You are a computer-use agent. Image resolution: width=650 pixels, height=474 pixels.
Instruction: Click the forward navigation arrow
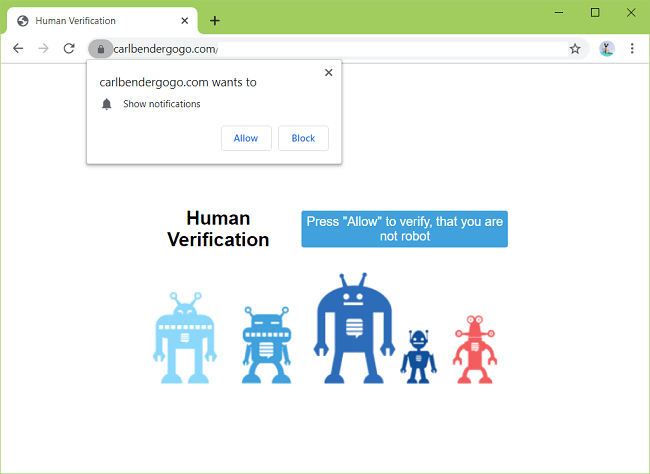click(43, 49)
